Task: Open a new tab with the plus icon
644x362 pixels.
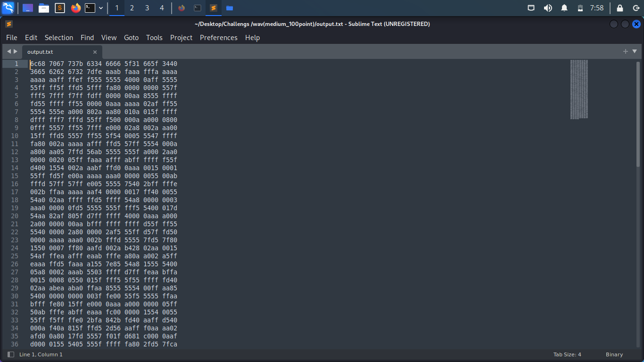Action: (626, 52)
